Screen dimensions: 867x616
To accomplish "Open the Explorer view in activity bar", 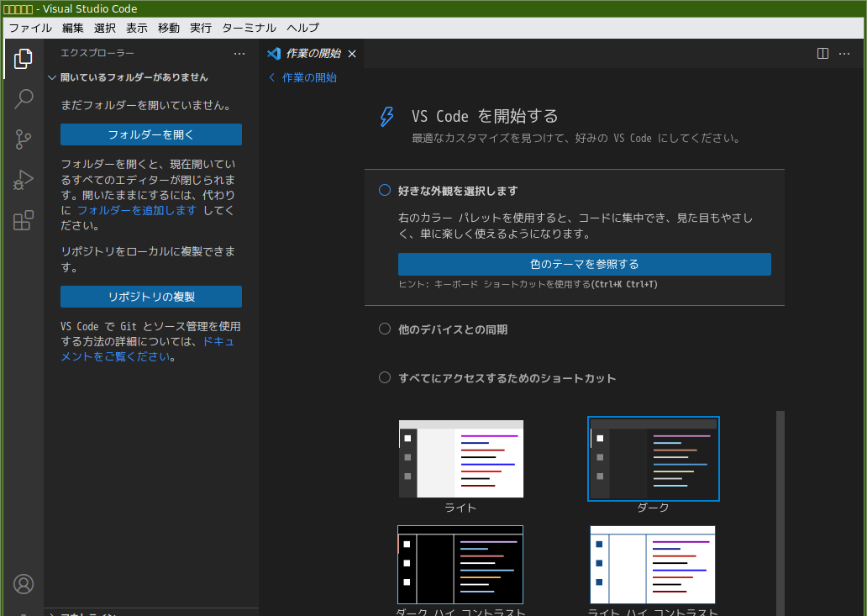I will coord(24,59).
